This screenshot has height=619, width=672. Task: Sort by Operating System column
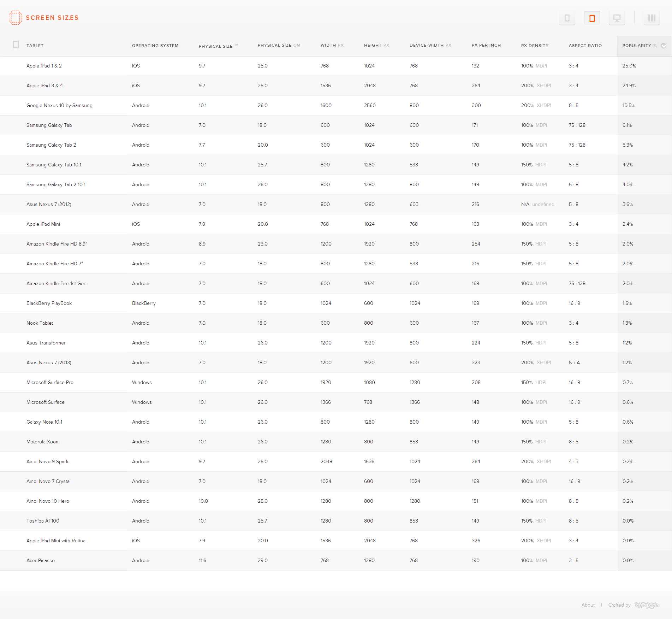pyautogui.click(x=155, y=46)
